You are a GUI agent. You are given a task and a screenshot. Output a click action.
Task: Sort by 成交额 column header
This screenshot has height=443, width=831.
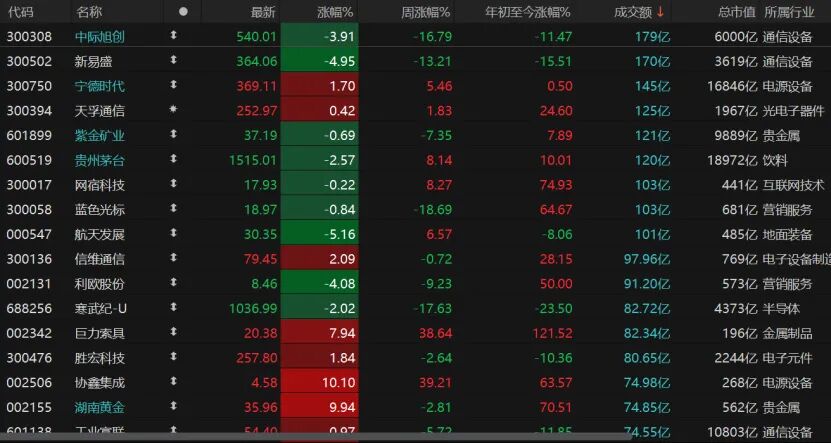(639, 12)
